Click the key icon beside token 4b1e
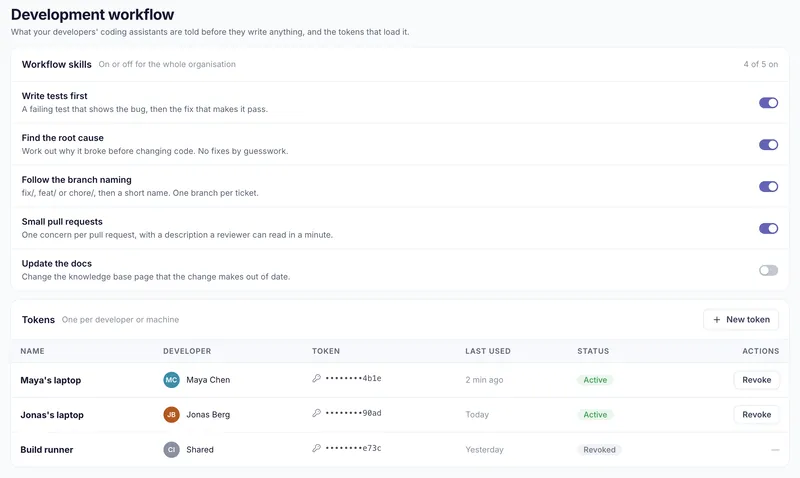 tap(316, 378)
